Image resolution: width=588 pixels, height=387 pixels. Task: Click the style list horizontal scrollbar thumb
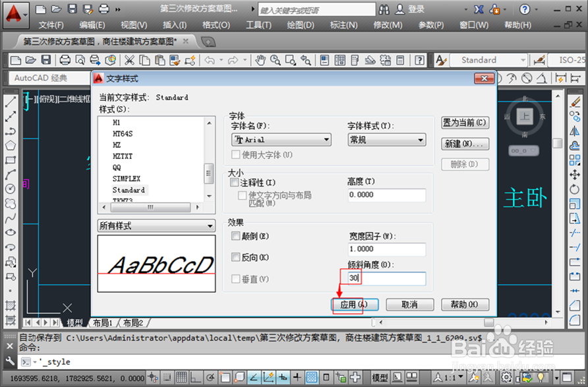point(150,207)
